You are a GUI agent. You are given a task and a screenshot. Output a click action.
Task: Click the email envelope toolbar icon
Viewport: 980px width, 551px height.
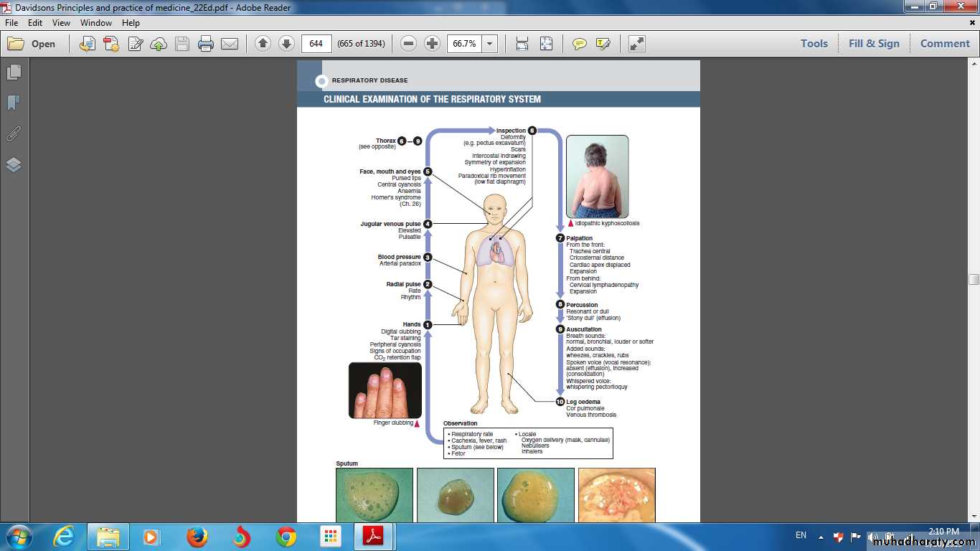[x=230, y=44]
